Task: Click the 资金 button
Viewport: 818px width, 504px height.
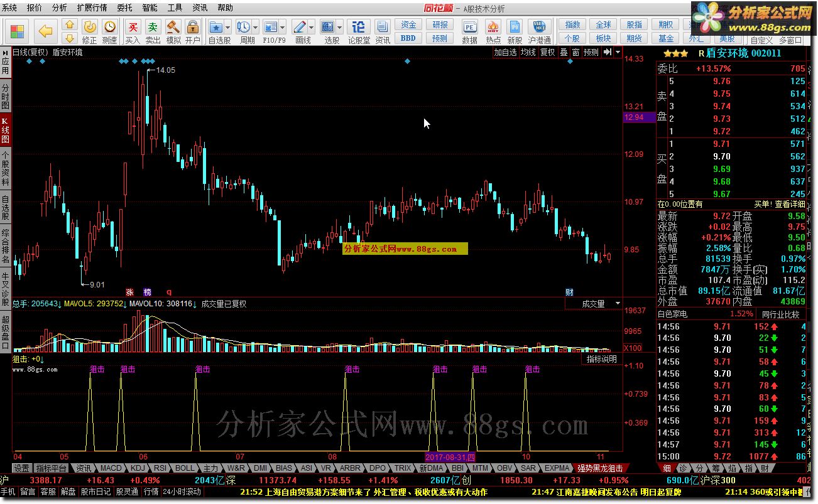Action: [408, 25]
